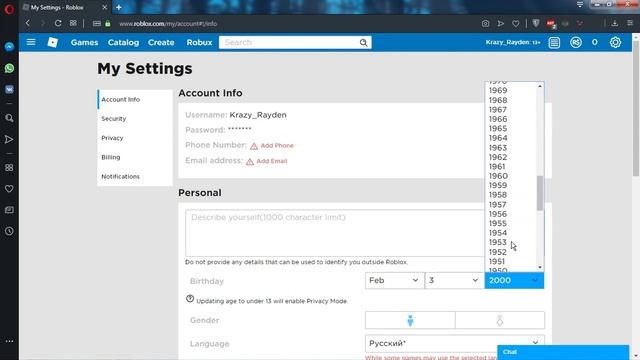The image size is (640, 360).
Task: Open Language dropdown showing Русский
Action: (455, 343)
